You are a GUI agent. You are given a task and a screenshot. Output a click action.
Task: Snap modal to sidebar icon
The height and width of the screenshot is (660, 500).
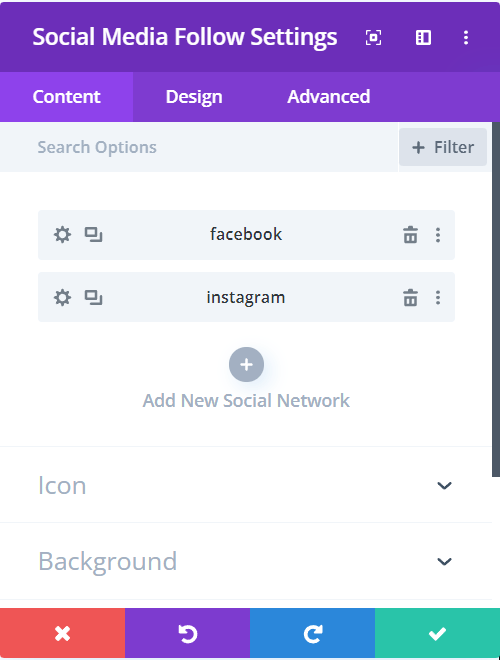click(x=423, y=37)
